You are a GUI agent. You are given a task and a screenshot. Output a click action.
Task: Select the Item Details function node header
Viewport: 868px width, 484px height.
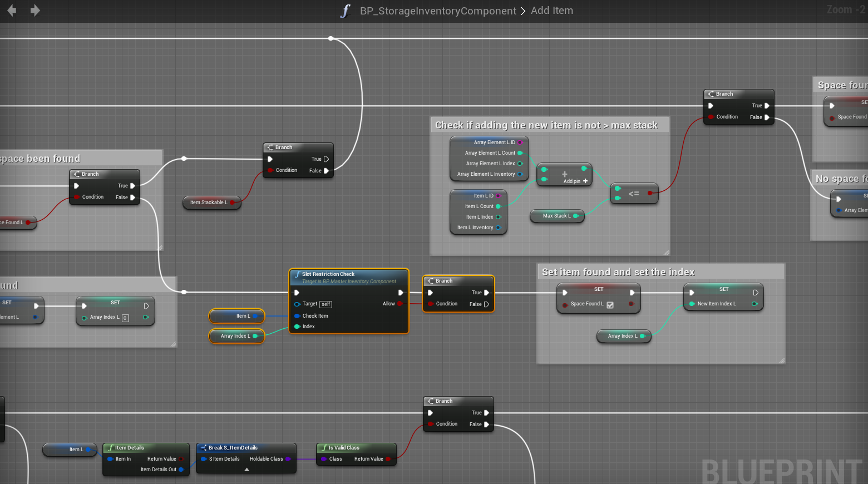146,448
